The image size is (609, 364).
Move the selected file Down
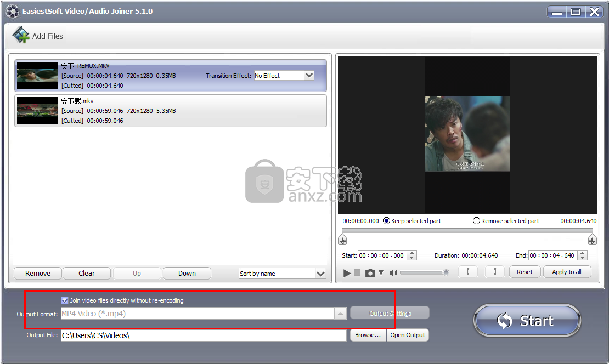(187, 273)
